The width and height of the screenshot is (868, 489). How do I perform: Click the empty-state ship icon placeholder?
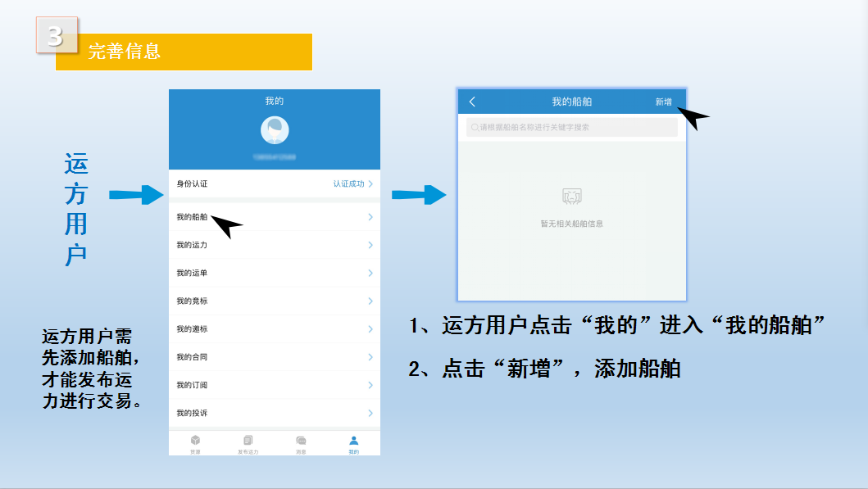tap(571, 197)
